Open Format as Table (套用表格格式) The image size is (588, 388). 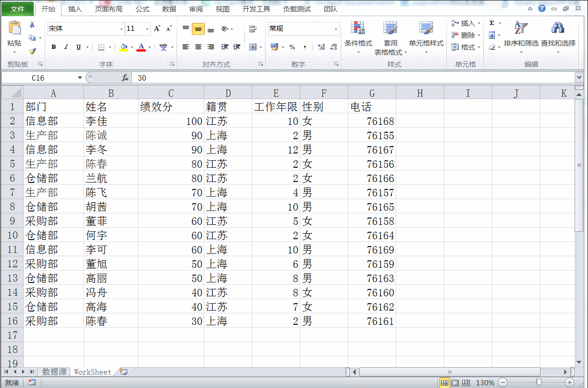point(390,38)
